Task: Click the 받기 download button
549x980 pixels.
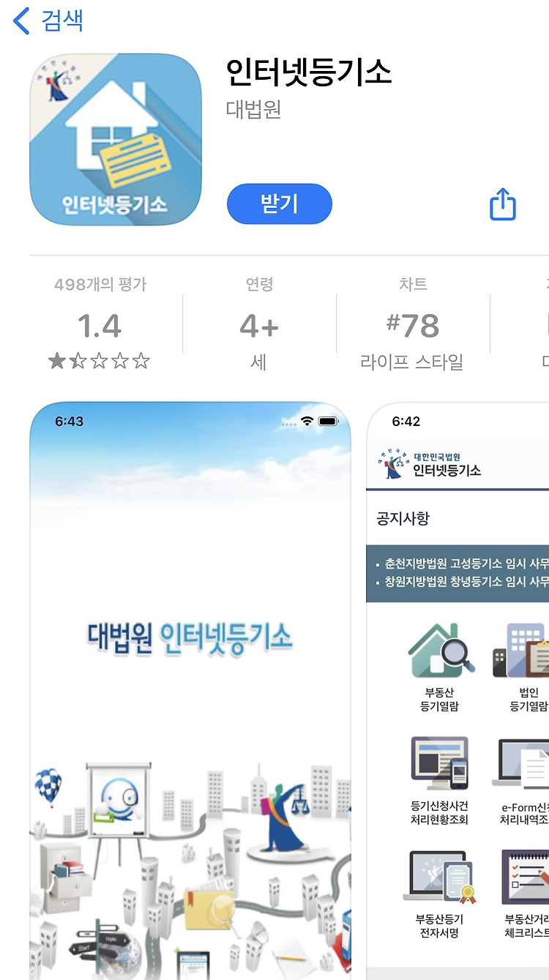Action: (x=280, y=203)
